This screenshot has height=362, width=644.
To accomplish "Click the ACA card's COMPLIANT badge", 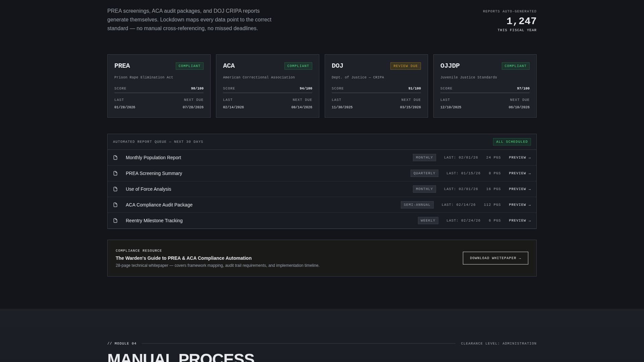I will click(298, 66).
